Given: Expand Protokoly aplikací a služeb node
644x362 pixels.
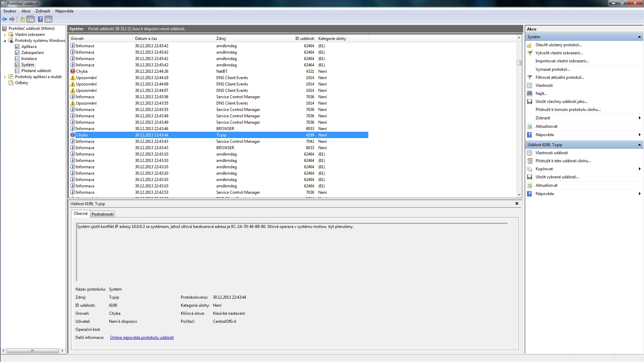Looking at the screenshot, I should click(5, 77).
